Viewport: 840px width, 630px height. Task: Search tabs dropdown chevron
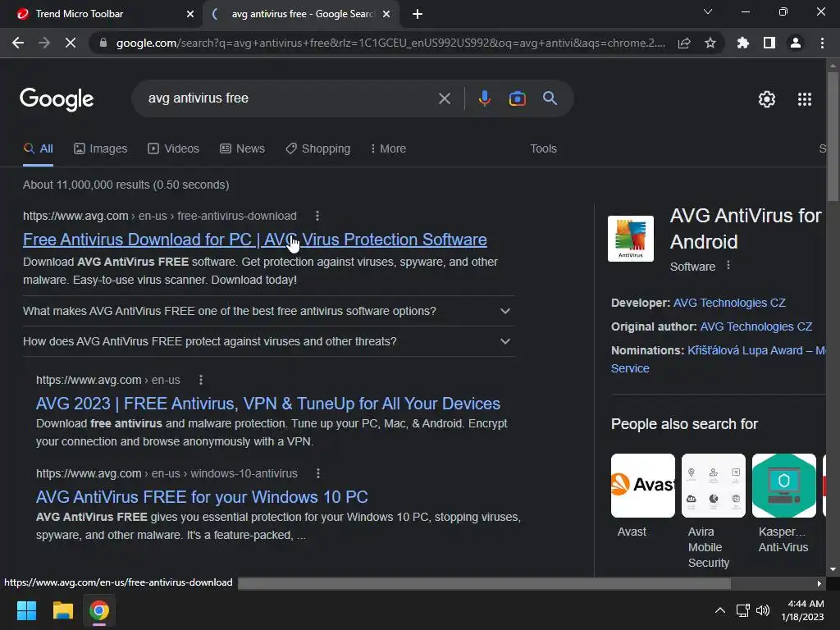708,11
